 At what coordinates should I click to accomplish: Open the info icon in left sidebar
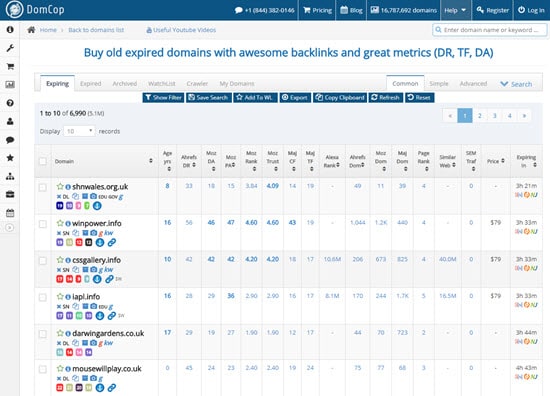pos(10,29)
